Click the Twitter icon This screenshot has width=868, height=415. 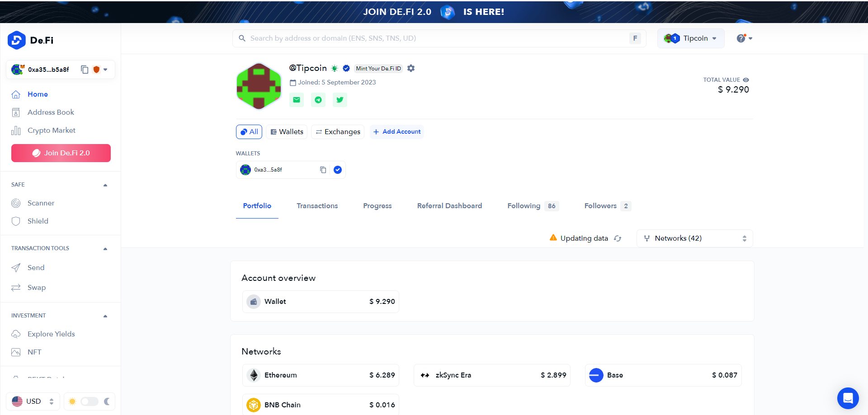pyautogui.click(x=340, y=100)
